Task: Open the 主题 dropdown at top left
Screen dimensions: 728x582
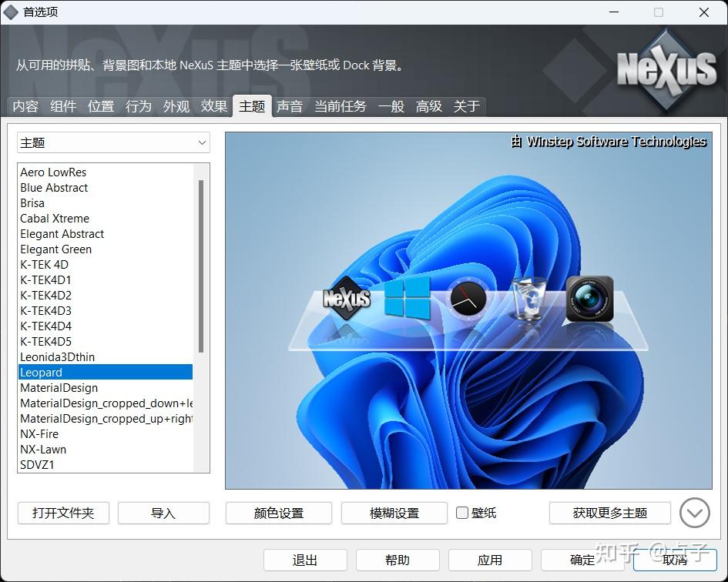Action: [112, 142]
